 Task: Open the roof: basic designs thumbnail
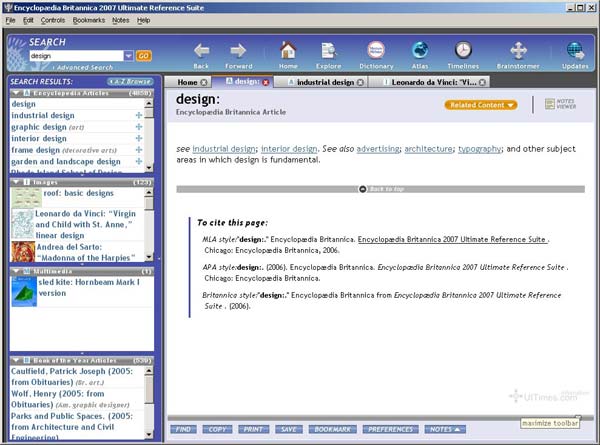(26, 197)
